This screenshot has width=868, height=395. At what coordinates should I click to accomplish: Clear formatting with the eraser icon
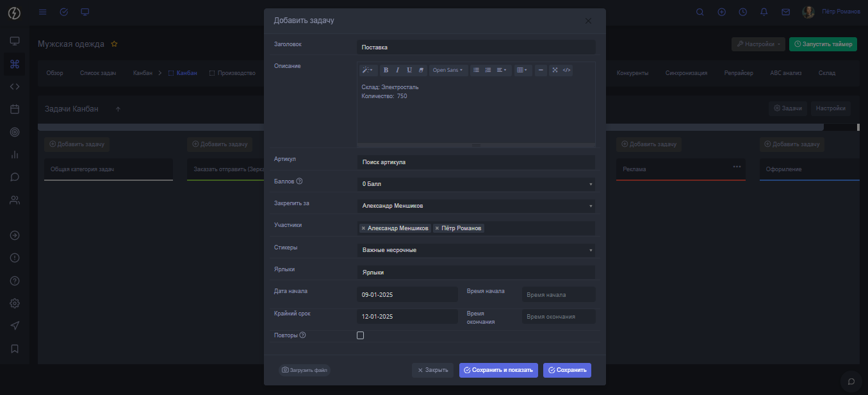coord(421,70)
